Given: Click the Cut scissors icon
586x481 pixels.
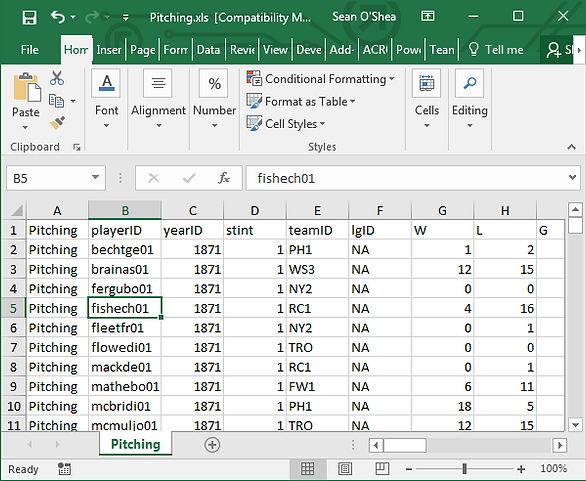Looking at the screenshot, I should coord(57,78).
